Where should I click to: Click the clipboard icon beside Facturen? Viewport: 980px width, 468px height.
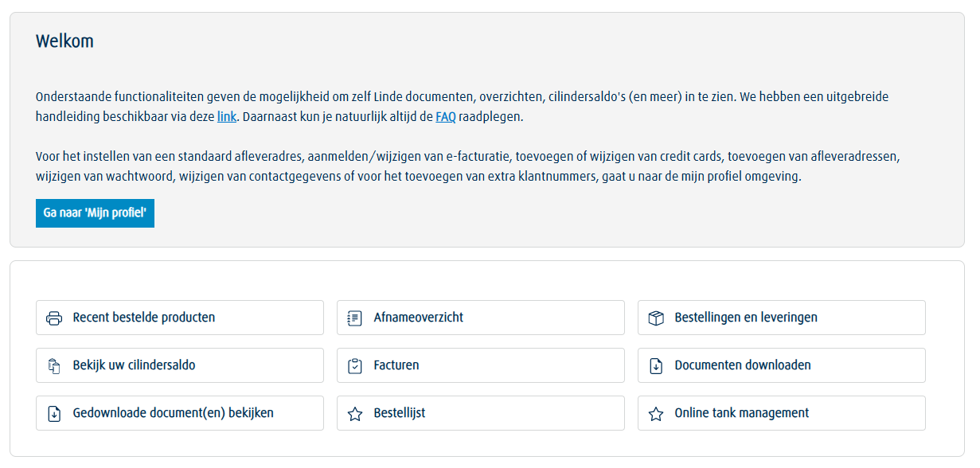[355, 365]
